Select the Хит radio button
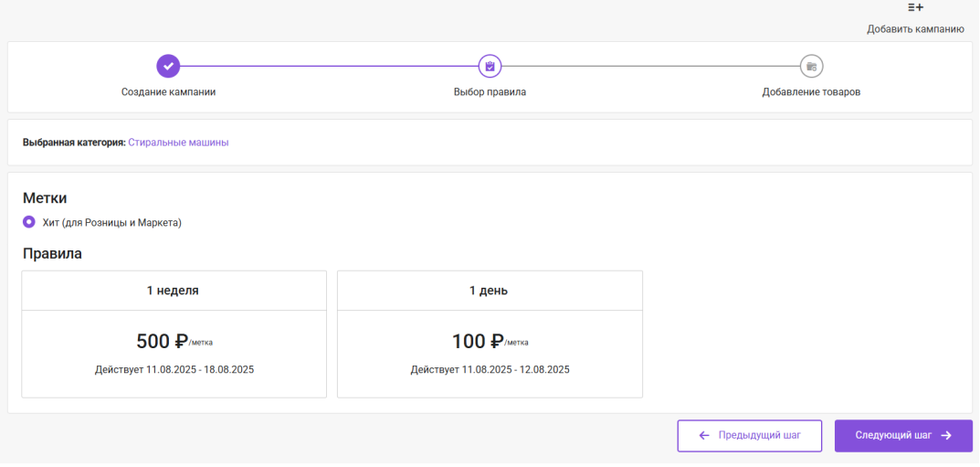Screen dimensions: 980x467 [28, 222]
